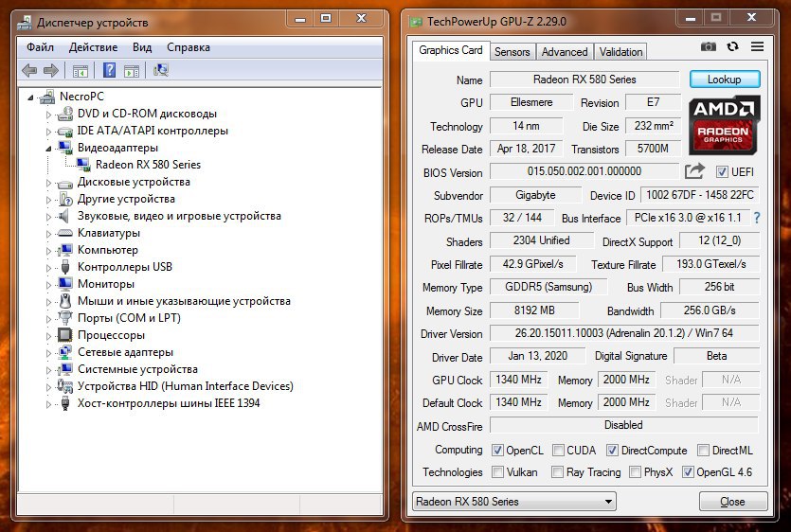Image resolution: width=791 pixels, height=532 pixels.
Task: Click the Контроллеры USB plug icon
Action: click(65, 267)
